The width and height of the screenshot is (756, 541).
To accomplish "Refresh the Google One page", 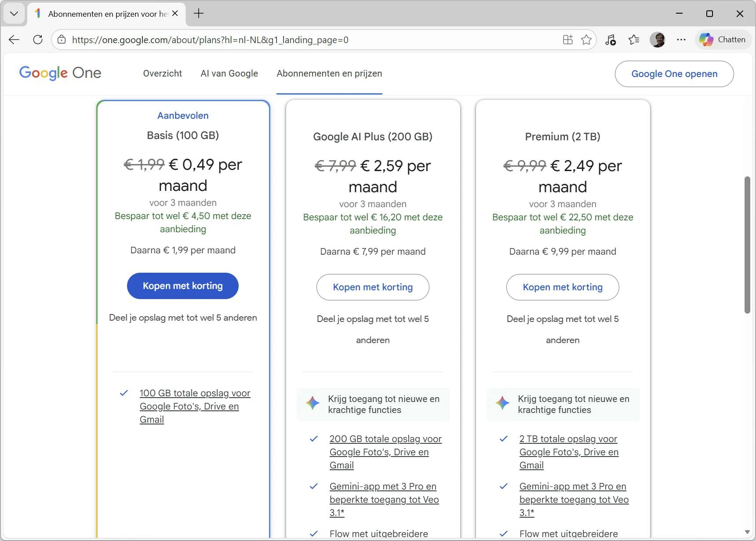I will (x=38, y=40).
